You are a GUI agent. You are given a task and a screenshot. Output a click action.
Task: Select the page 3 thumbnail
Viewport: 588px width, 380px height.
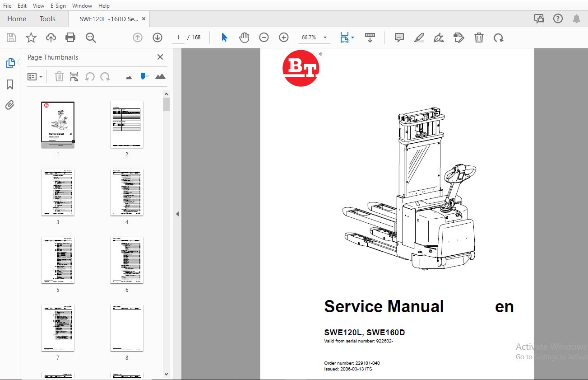(x=58, y=192)
